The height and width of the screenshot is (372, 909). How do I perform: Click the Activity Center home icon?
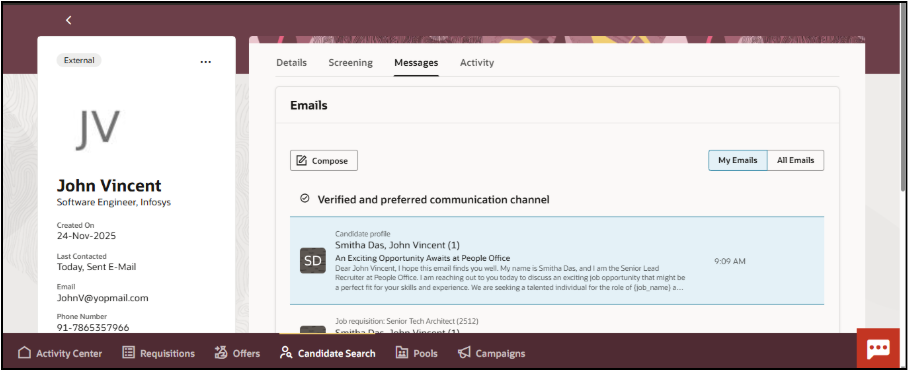24,353
